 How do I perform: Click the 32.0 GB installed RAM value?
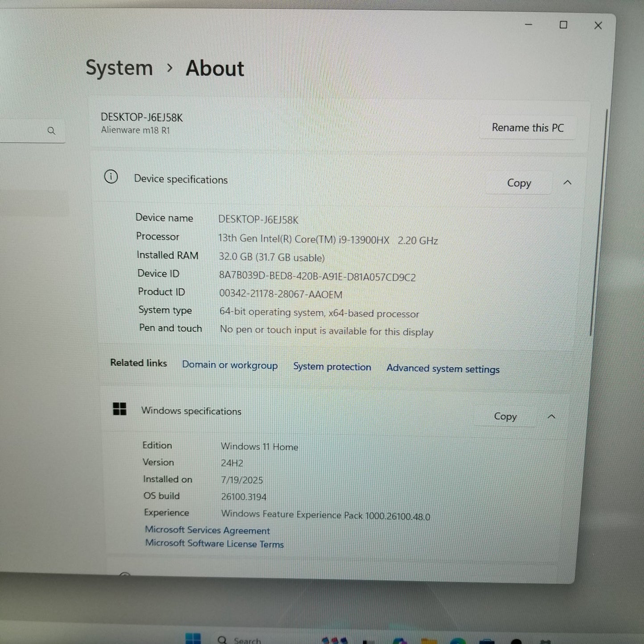[271, 257]
